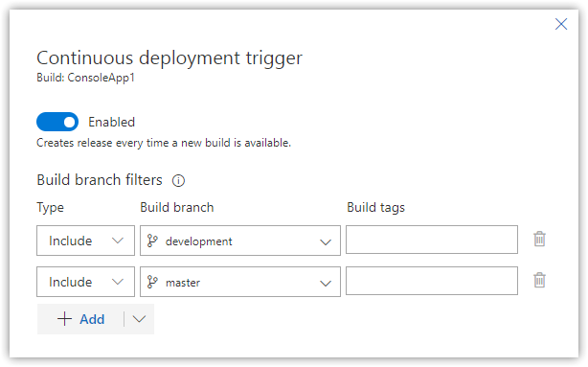The height and width of the screenshot is (367, 588).
Task: Click the chevron arrow in development type box
Action: tap(118, 241)
